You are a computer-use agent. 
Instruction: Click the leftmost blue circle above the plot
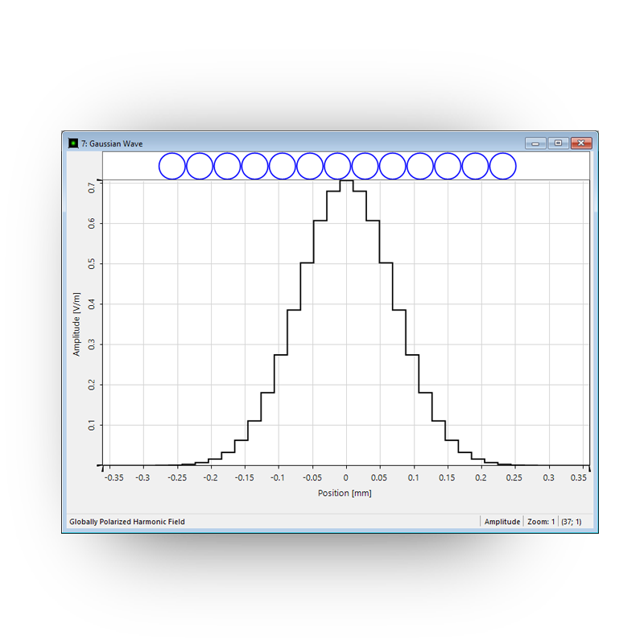point(172,166)
